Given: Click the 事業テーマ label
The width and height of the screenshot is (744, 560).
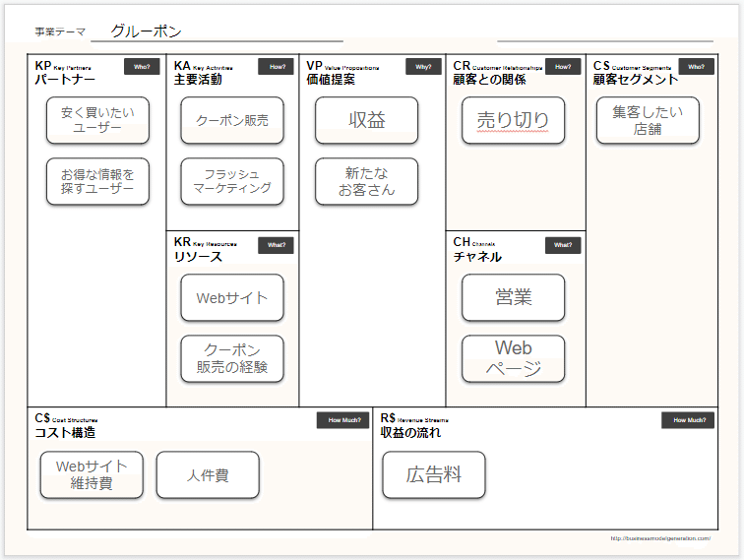Looking at the screenshot, I should (x=60, y=31).
